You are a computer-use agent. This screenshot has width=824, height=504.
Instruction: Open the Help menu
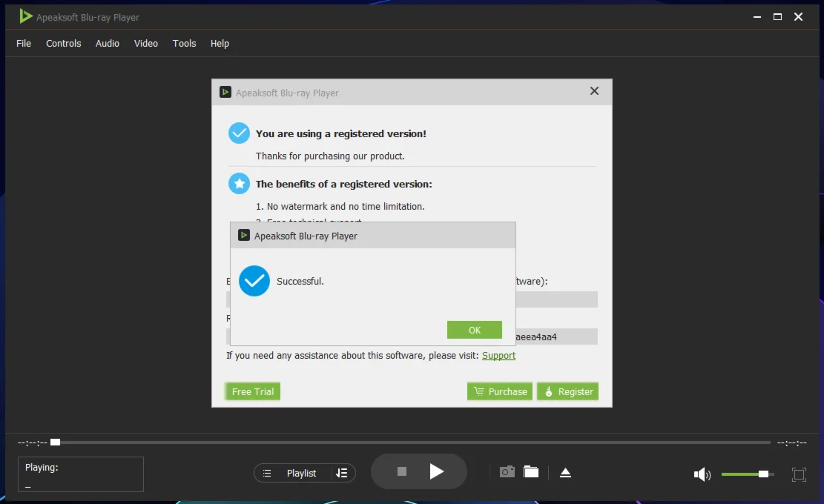tap(220, 43)
